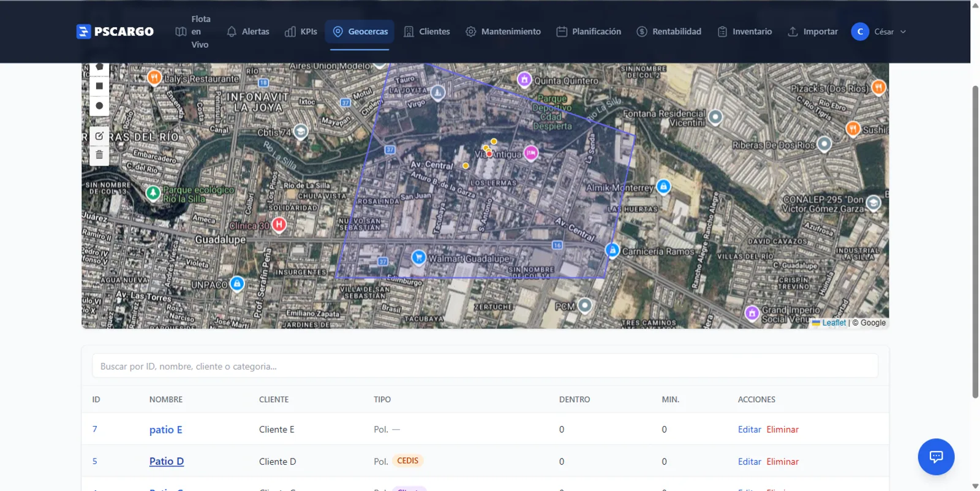The width and height of the screenshot is (980, 491).
Task: Go to the Mantenimiento section
Action: 503,32
